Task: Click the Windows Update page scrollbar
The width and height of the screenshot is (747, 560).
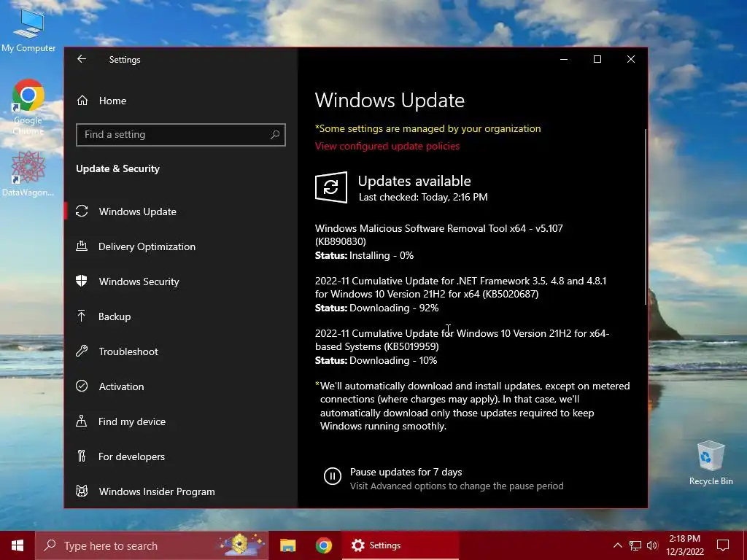Action: [646, 217]
